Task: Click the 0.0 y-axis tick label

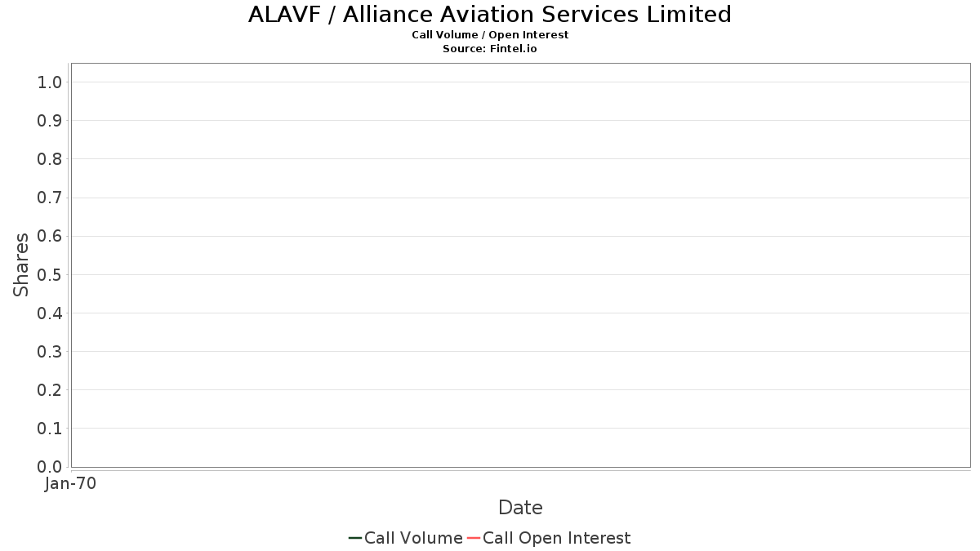Action: (50, 467)
